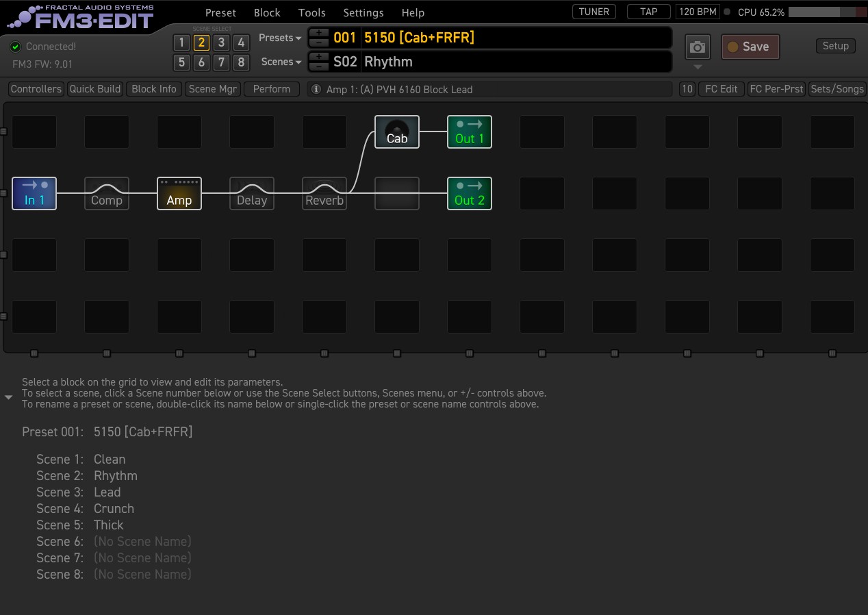This screenshot has height=615, width=868.
Task: Click the info icon beside Amp 1 text
Action: pyautogui.click(x=316, y=89)
